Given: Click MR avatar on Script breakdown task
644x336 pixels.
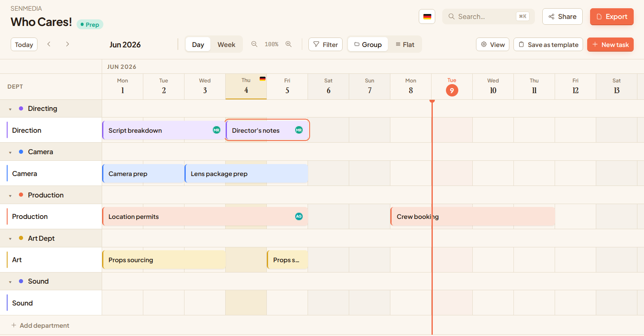Looking at the screenshot, I should click(x=217, y=130).
